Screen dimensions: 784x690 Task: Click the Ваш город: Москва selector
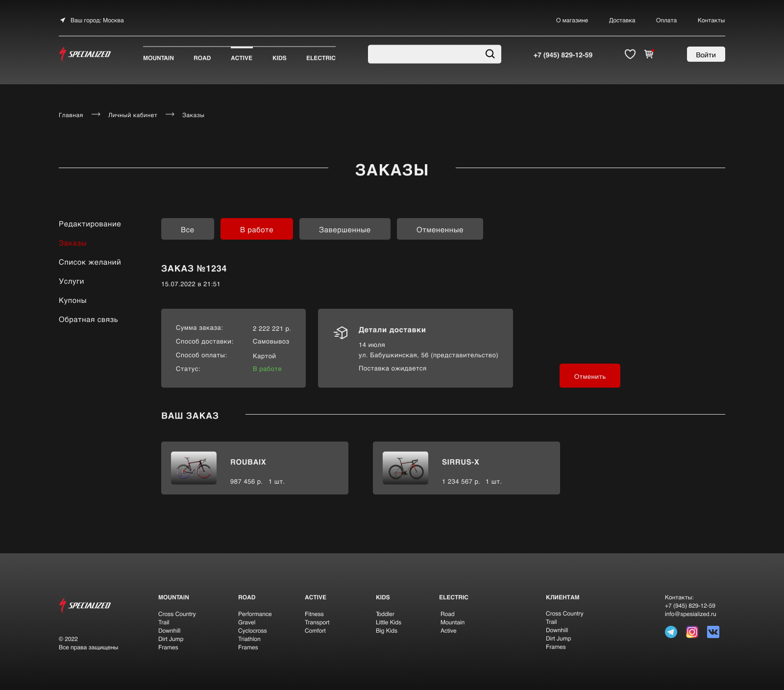click(x=97, y=20)
